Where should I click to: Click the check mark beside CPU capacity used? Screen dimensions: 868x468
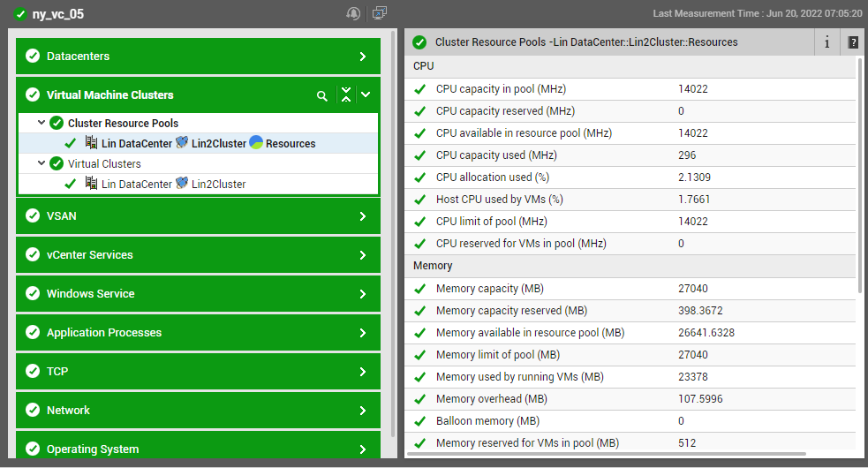(420, 155)
